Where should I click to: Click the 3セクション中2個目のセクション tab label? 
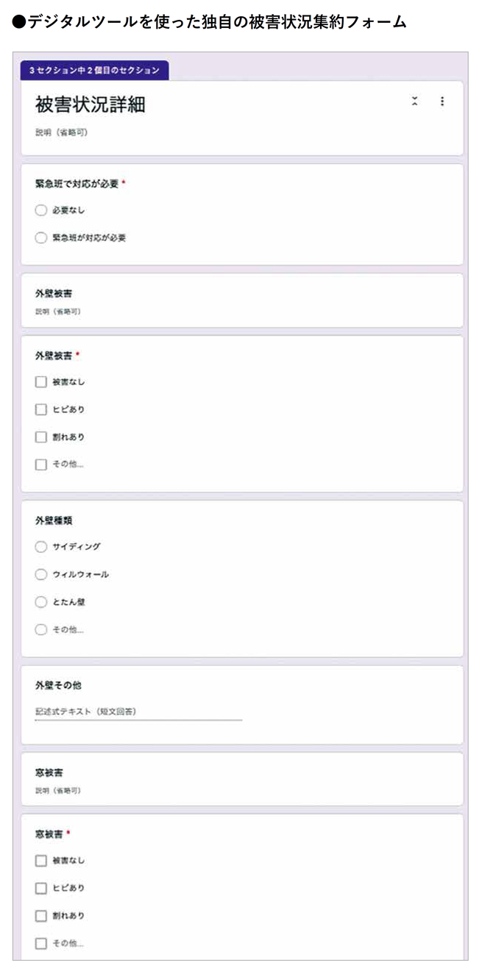pos(94,70)
